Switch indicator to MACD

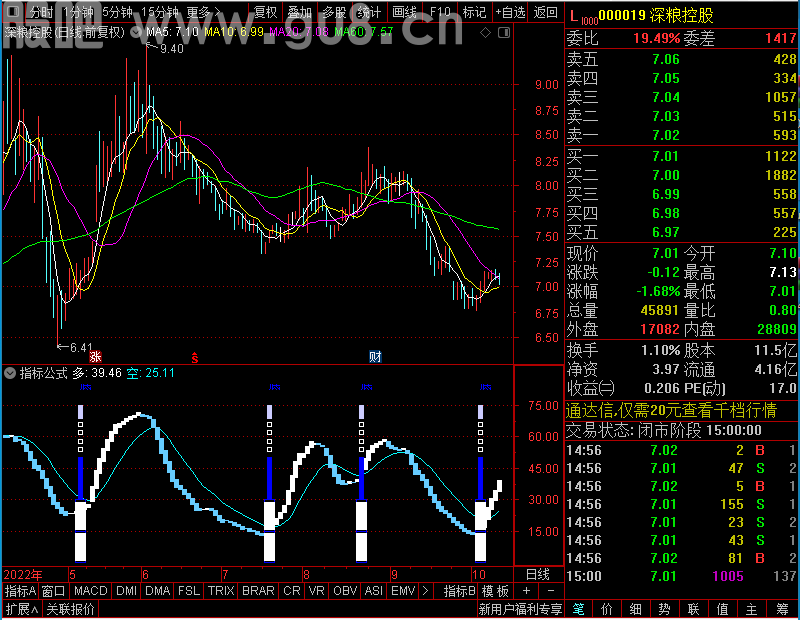click(90, 591)
